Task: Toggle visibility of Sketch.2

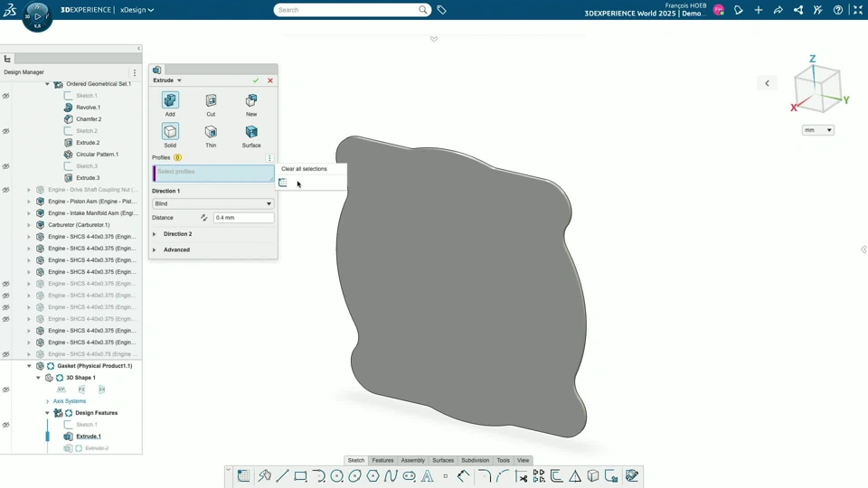Action: pos(6,131)
